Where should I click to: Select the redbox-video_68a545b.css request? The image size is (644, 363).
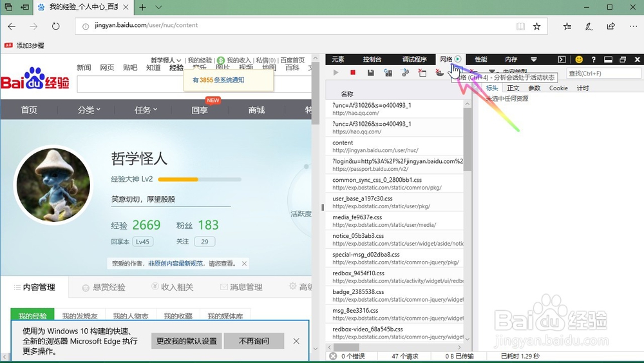[395, 333]
